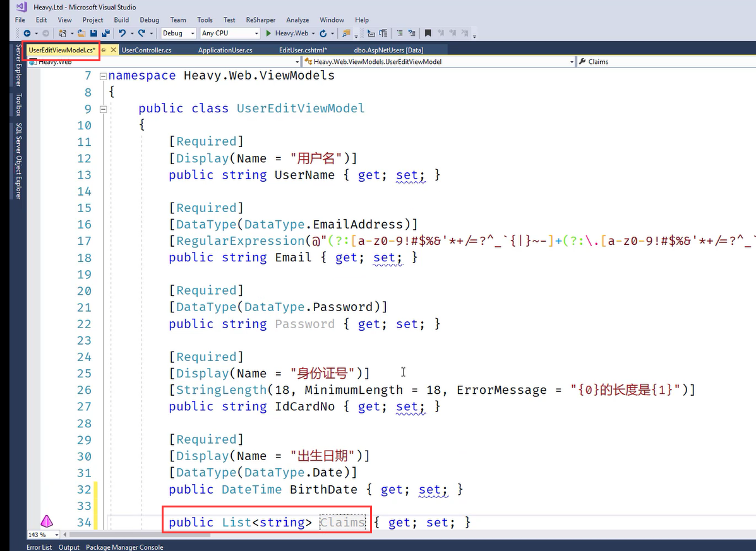Screen dimensions: 756x551
Task: Toggle bookmark using the toolbar bookmark icon
Action: click(x=428, y=33)
